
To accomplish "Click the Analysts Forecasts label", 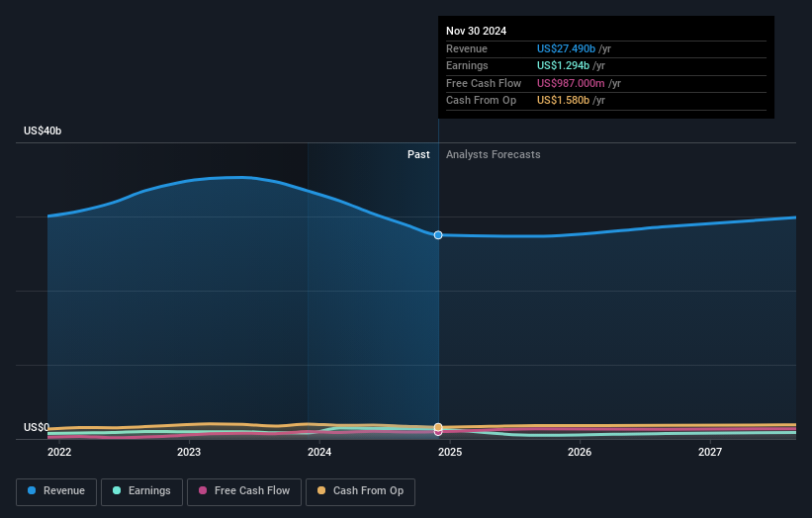I will 493,154.
